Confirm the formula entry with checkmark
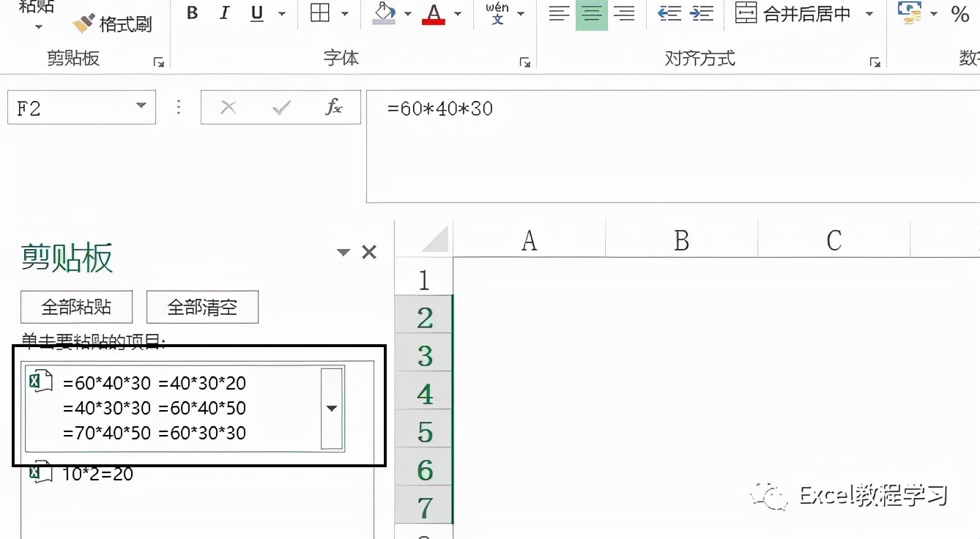The height and width of the screenshot is (539, 980). click(x=281, y=108)
